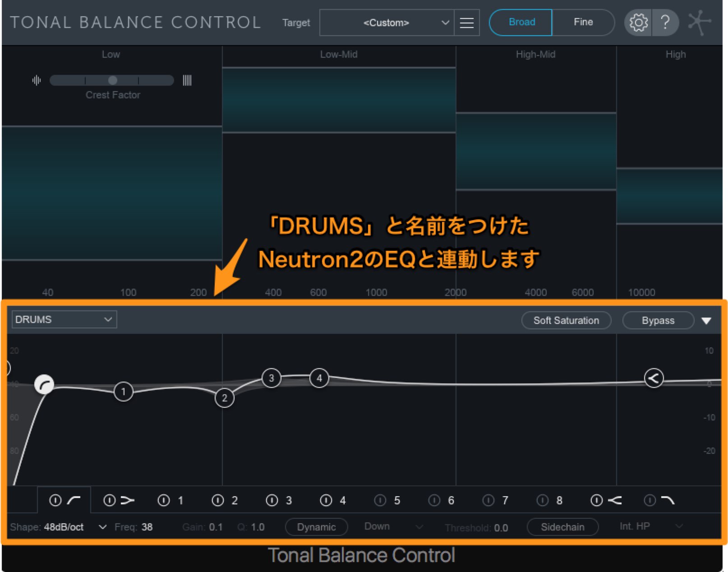Switch to Fine view
Viewport: 728px width, 572px height.
point(583,22)
